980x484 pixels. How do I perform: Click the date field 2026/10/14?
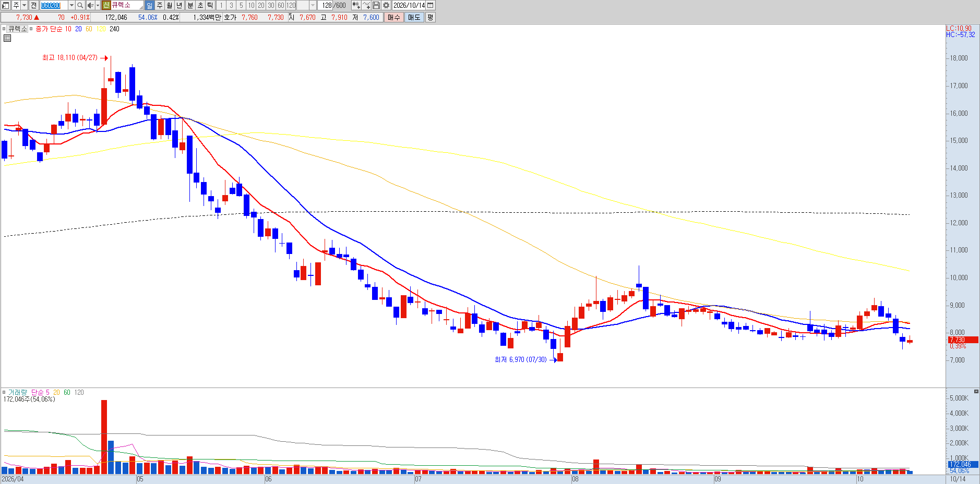(x=409, y=5)
